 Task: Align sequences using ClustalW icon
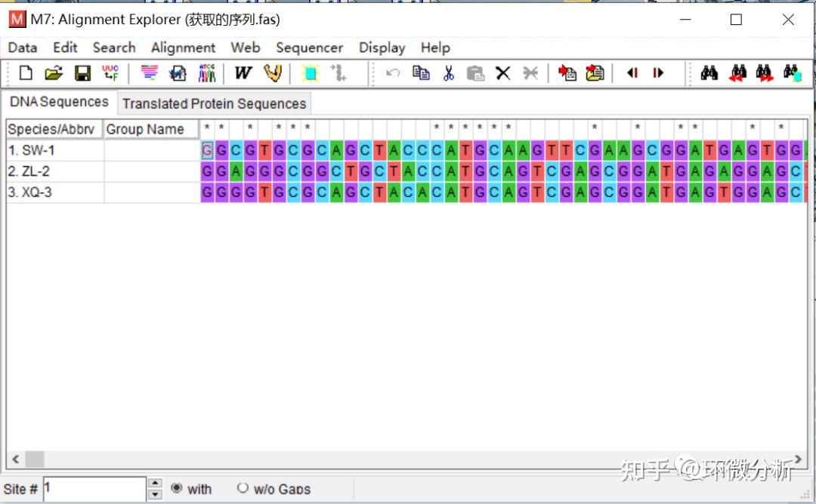click(x=243, y=73)
